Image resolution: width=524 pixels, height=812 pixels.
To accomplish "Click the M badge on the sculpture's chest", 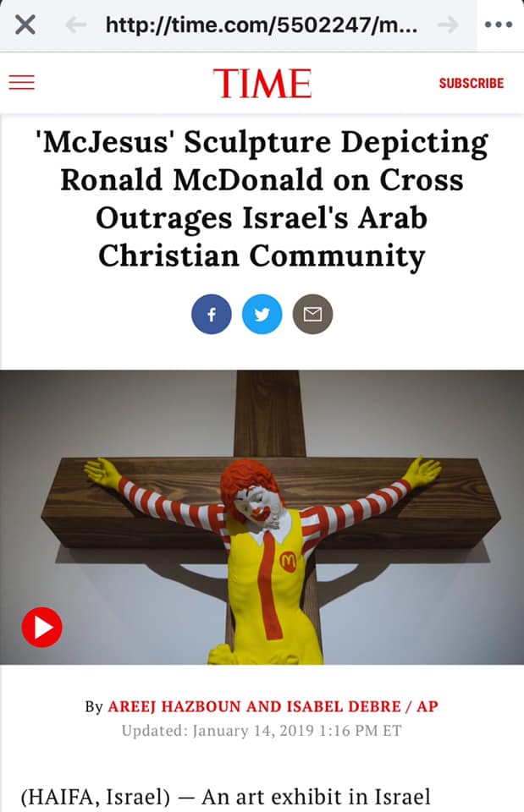I will pyautogui.click(x=288, y=562).
